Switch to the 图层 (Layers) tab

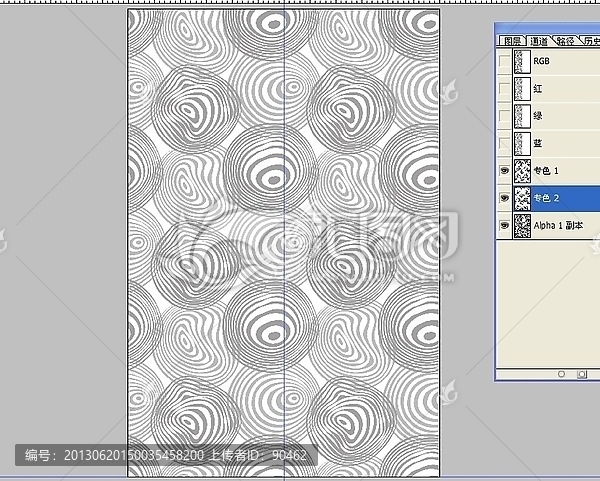pos(512,41)
